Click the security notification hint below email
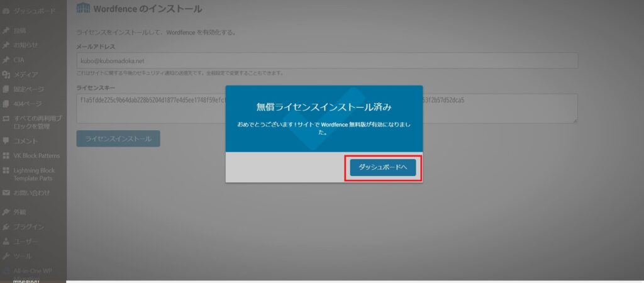 tap(180, 73)
